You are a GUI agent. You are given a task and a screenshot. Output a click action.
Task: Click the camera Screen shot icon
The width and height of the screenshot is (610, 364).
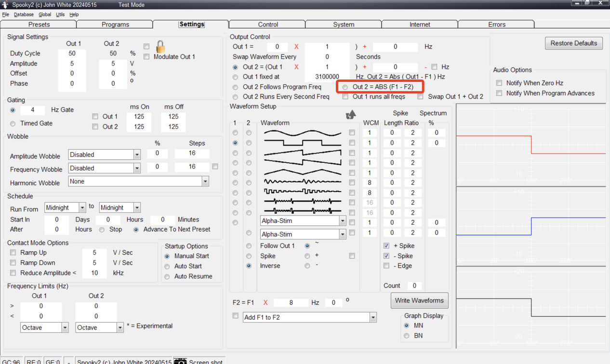coord(180,362)
